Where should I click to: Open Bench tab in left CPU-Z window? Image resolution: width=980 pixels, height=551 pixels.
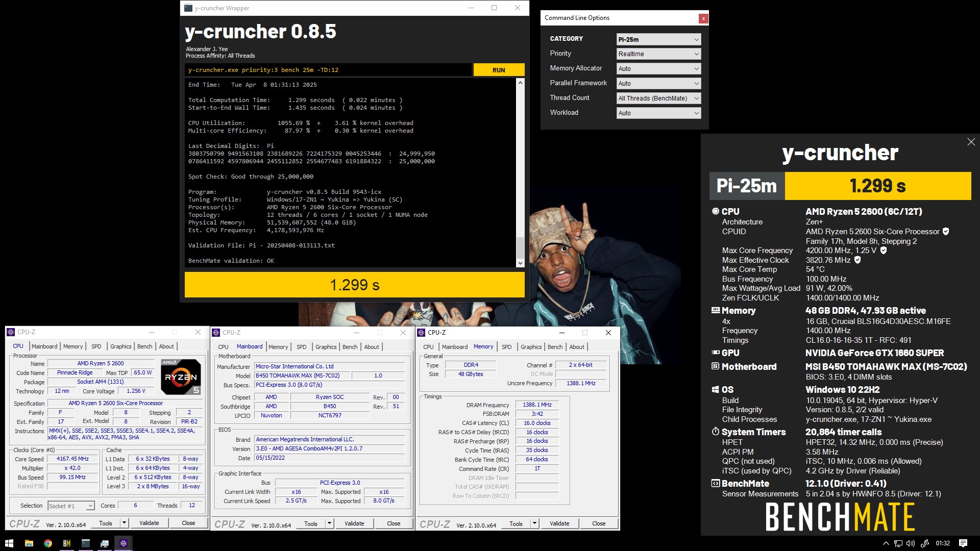145,346
